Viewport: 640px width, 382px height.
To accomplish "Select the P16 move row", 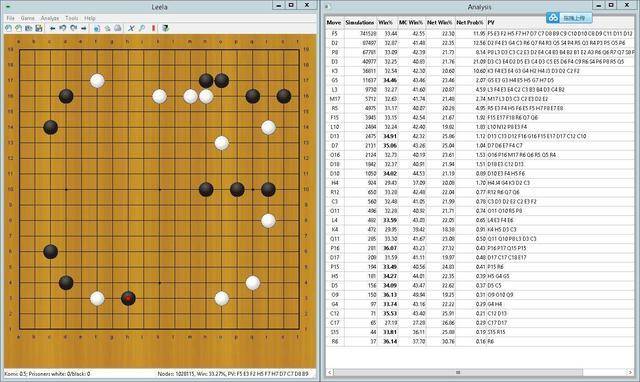I will click(480, 248).
